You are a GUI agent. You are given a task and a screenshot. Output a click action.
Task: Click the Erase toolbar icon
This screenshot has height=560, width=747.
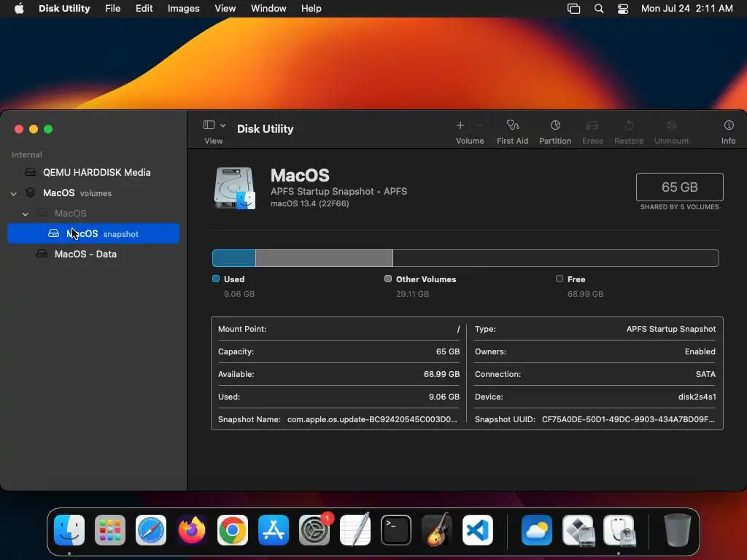click(x=592, y=125)
